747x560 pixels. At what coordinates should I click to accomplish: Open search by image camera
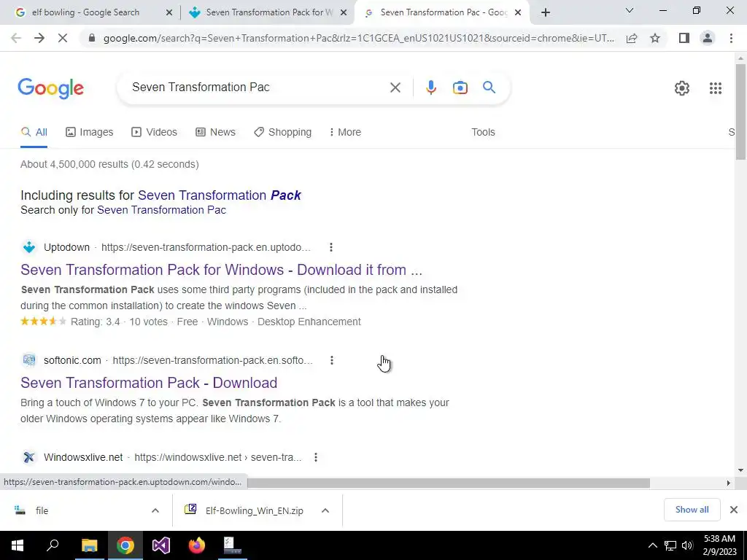coord(460,87)
